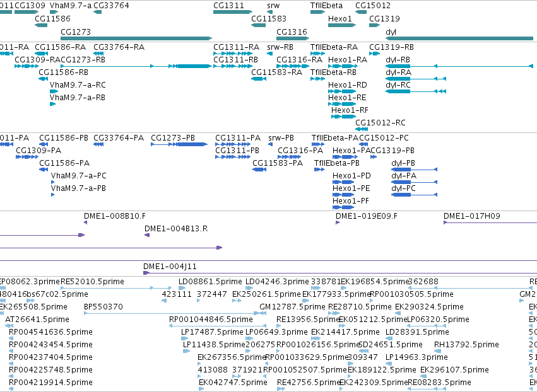Screen dimensions: 537x392
Task: Select the CG1309 gene label
Action: [30, 6]
